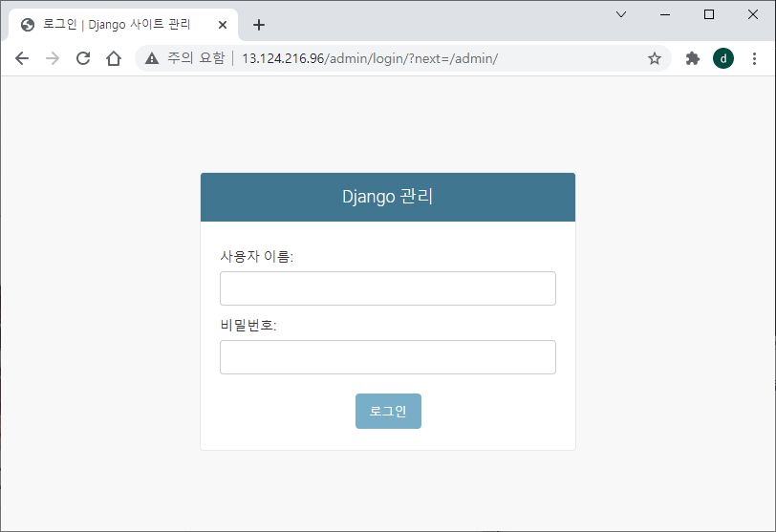
Task: Reload the Django login page
Action: coord(83,58)
